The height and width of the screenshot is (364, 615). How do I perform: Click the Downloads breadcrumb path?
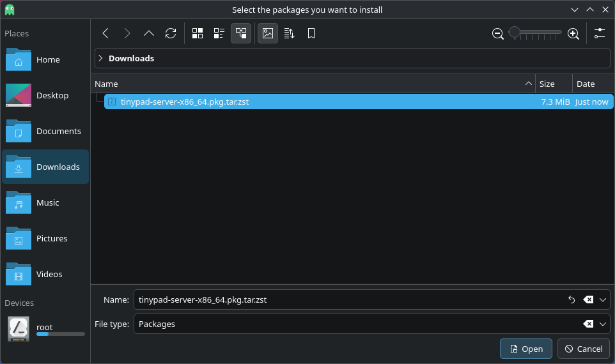click(132, 58)
